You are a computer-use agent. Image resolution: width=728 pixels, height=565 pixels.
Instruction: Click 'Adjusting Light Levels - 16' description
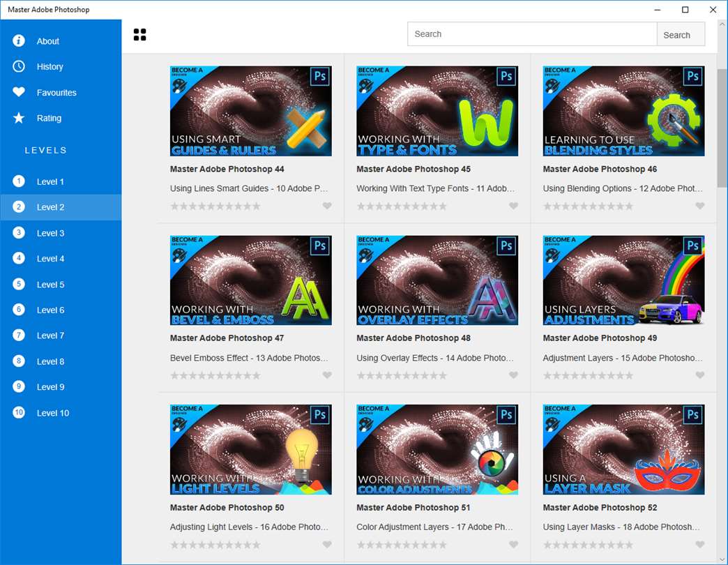(x=249, y=527)
